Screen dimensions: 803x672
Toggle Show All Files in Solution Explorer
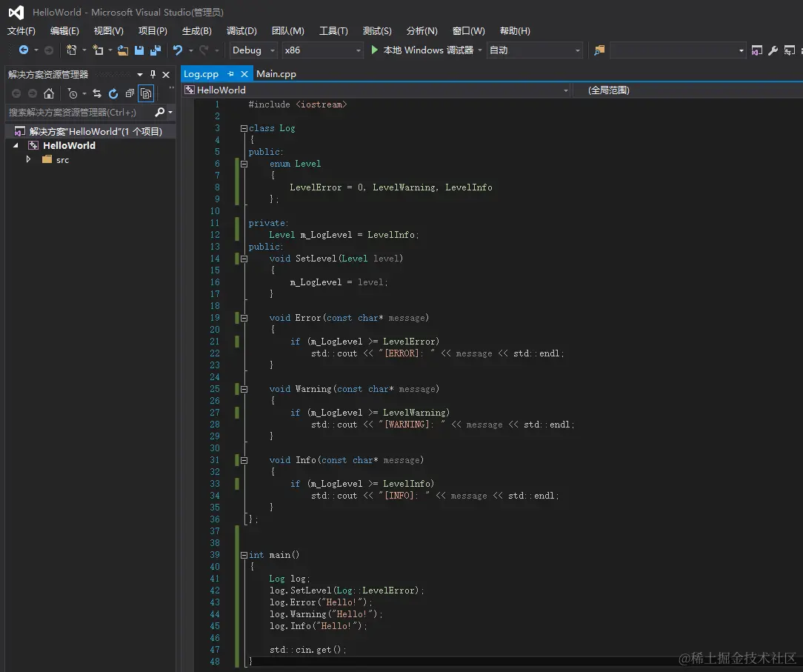pos(146,93)
